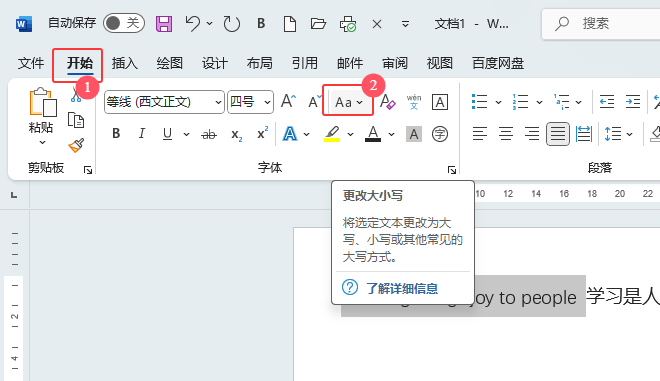This screenshot has width=660, height=381.
Task: Align text left
Action: pos(479,134)
